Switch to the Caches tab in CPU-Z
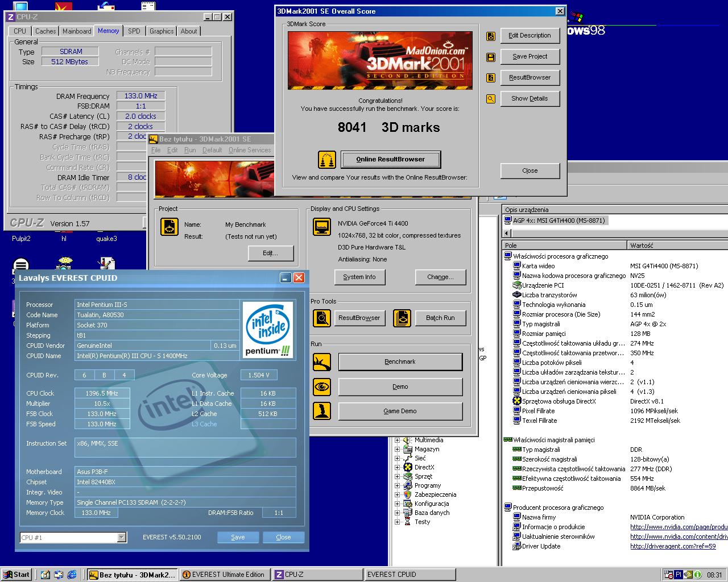 45,31
